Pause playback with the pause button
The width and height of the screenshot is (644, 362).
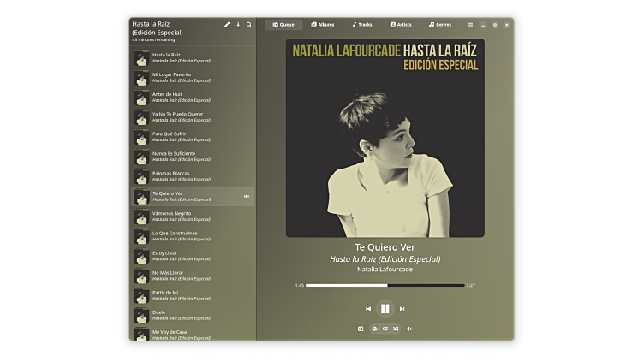[x=385, y=309]
